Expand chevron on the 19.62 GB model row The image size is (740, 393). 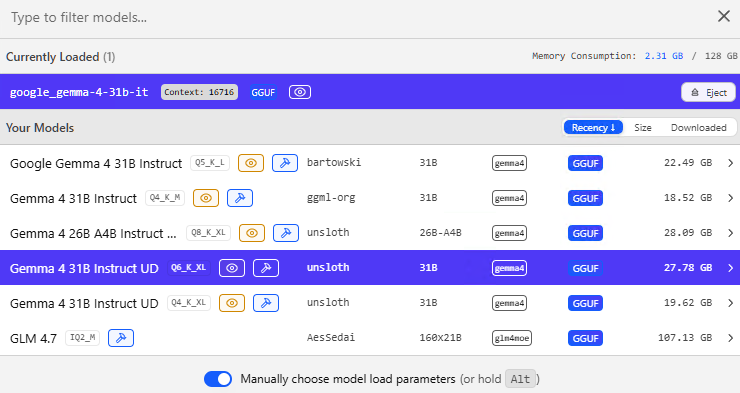pos(730,303)
